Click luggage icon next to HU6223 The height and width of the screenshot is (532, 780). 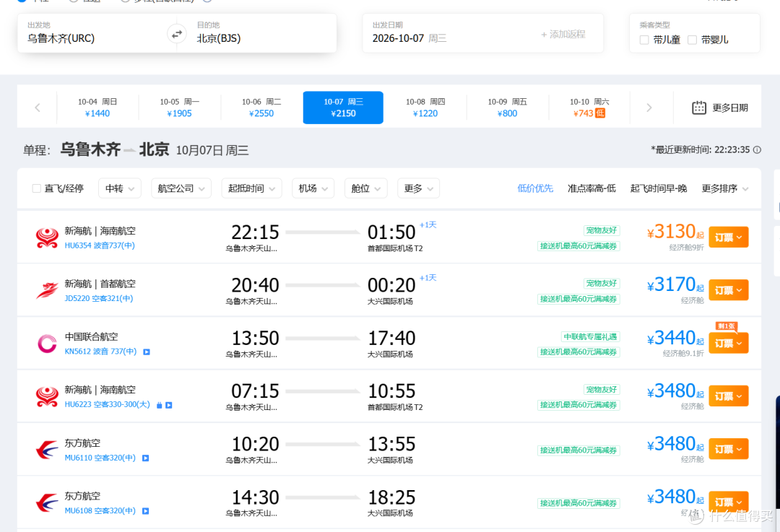coord(159,405)
